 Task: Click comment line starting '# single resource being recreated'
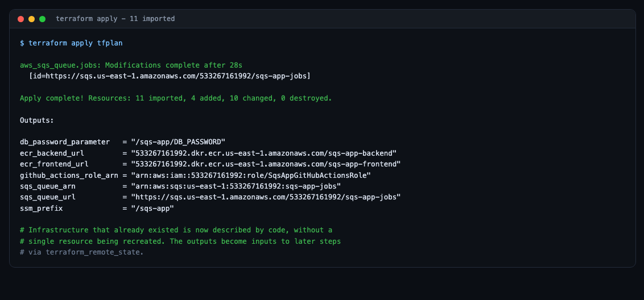coord(180,241)
